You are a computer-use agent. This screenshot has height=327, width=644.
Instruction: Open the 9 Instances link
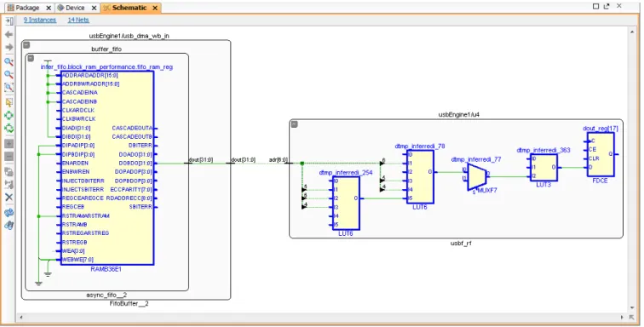tap(40, 20)
